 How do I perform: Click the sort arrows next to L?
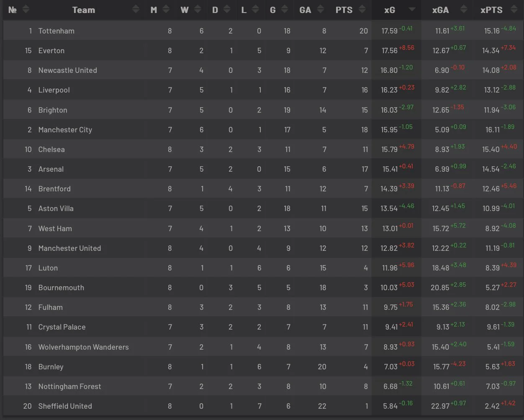pyautogui.click(x=255, y=10)
